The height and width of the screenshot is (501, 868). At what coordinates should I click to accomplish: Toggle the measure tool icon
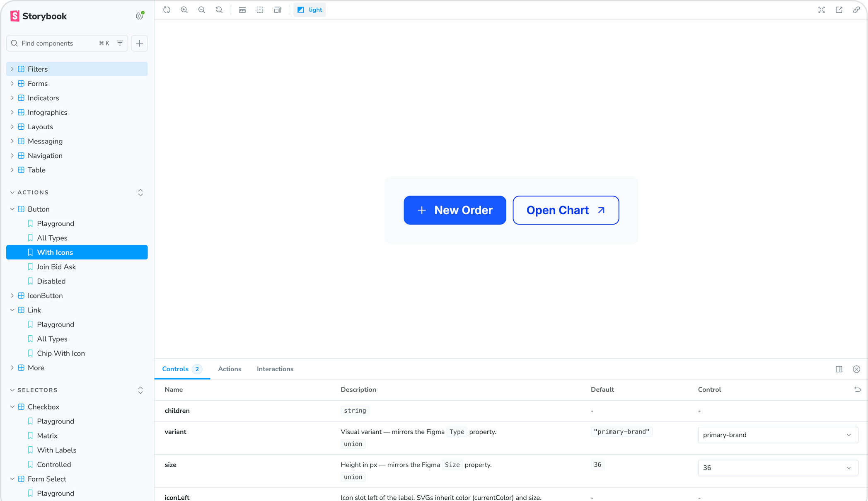pos(242,10)
